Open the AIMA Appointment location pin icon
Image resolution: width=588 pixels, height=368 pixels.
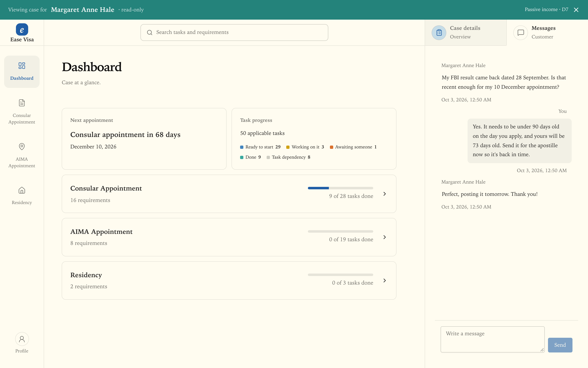point(22,147)
